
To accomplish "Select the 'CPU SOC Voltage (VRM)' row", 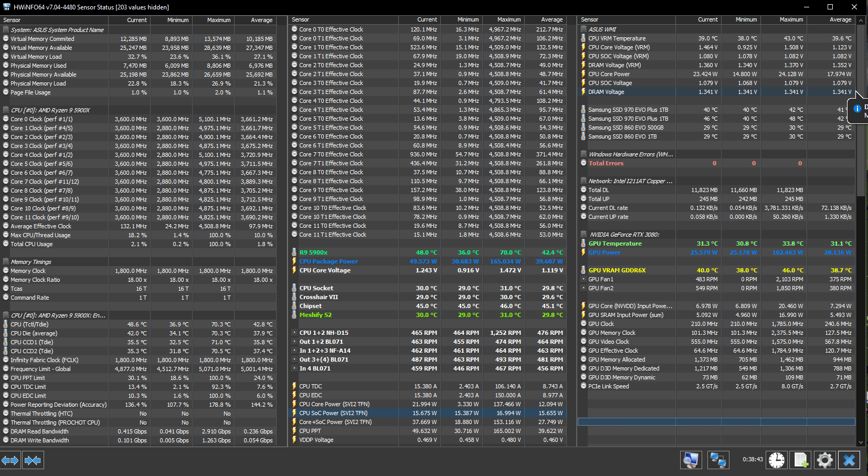I will (x=717, y=56).
